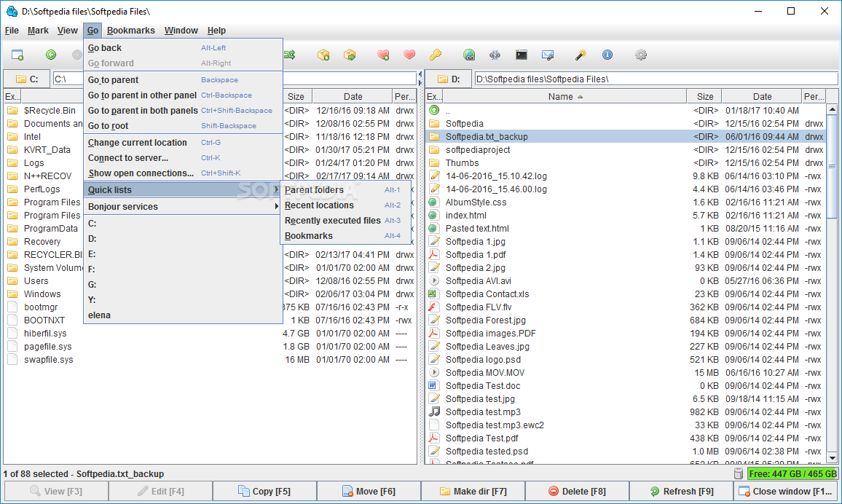Sort right panel by Date column header

762,97
